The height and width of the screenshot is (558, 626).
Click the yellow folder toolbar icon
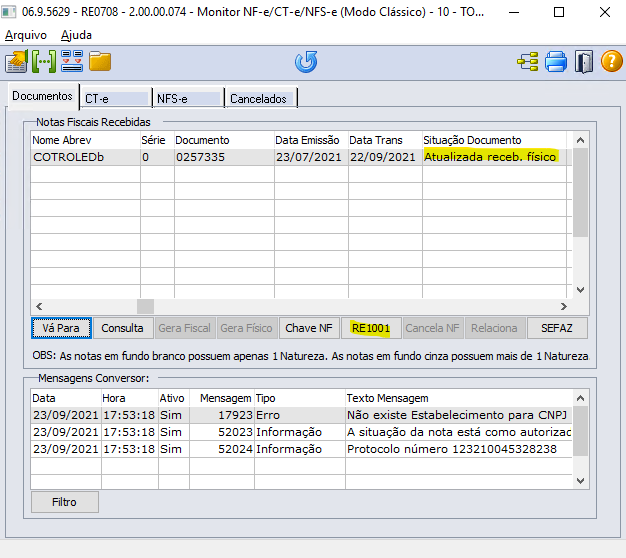[x=100, y=61]
